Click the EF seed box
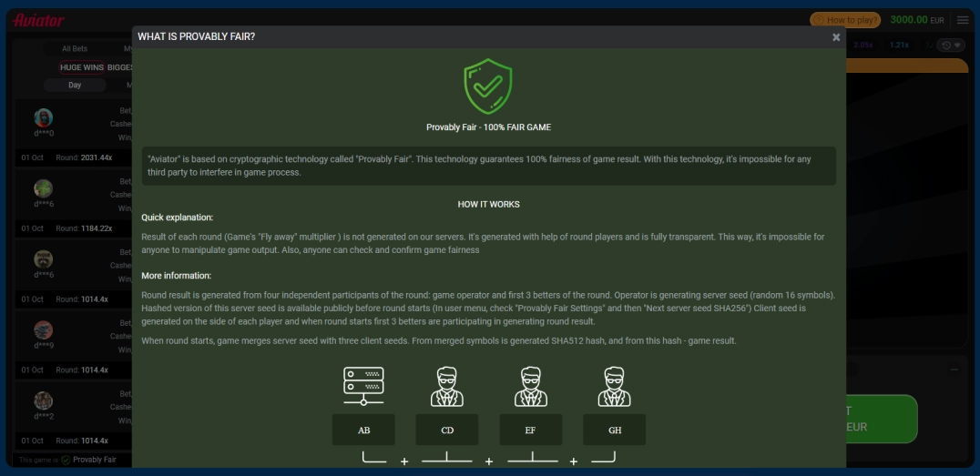This screenshot has height=476, width=980. [x=531, y=430]
